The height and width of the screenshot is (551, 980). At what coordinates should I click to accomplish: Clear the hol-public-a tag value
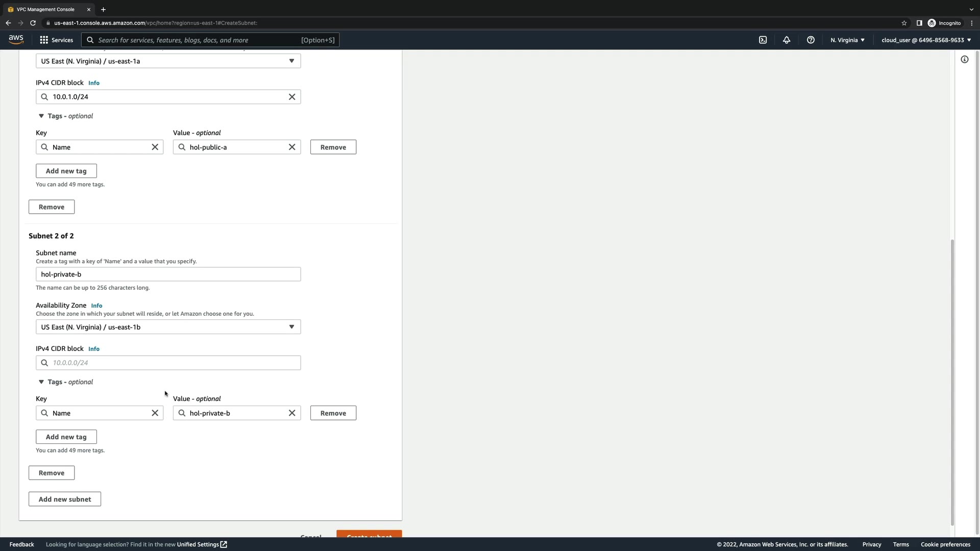click(x=292, y=147)
